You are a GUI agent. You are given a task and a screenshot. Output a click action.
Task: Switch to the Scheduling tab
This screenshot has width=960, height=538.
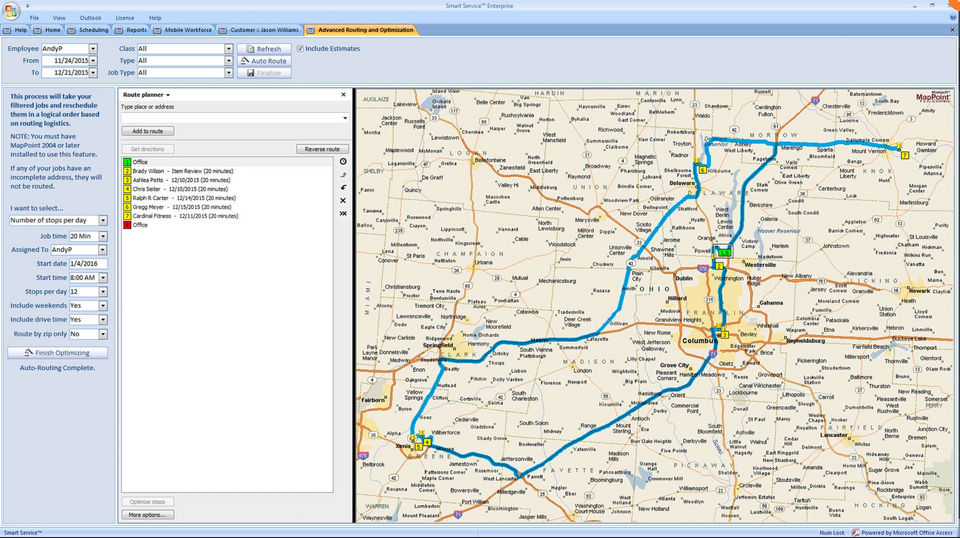(x=89, y=30)
